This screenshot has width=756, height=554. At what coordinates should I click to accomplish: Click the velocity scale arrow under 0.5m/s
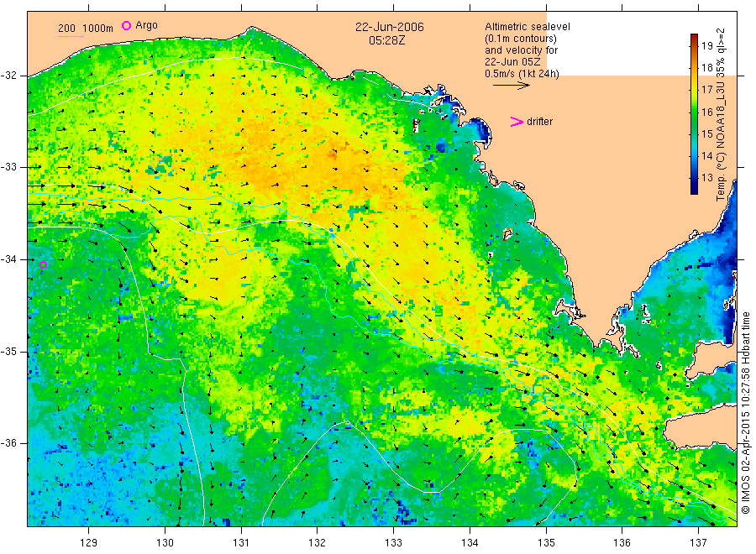tap(511, 86)
